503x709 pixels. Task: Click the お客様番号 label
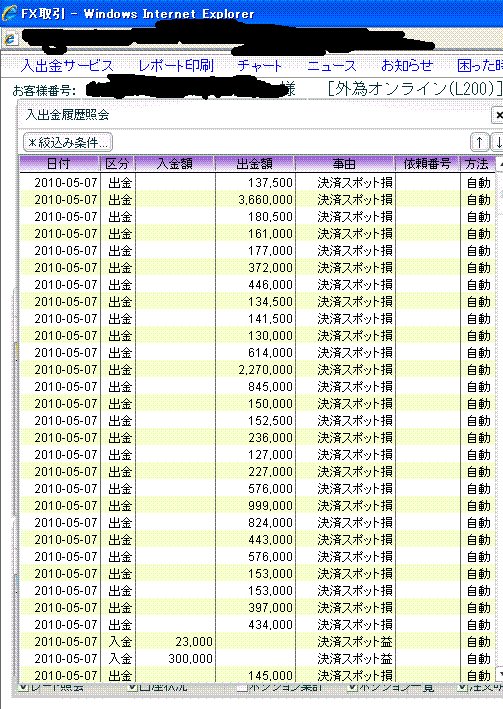pos(44,90)
